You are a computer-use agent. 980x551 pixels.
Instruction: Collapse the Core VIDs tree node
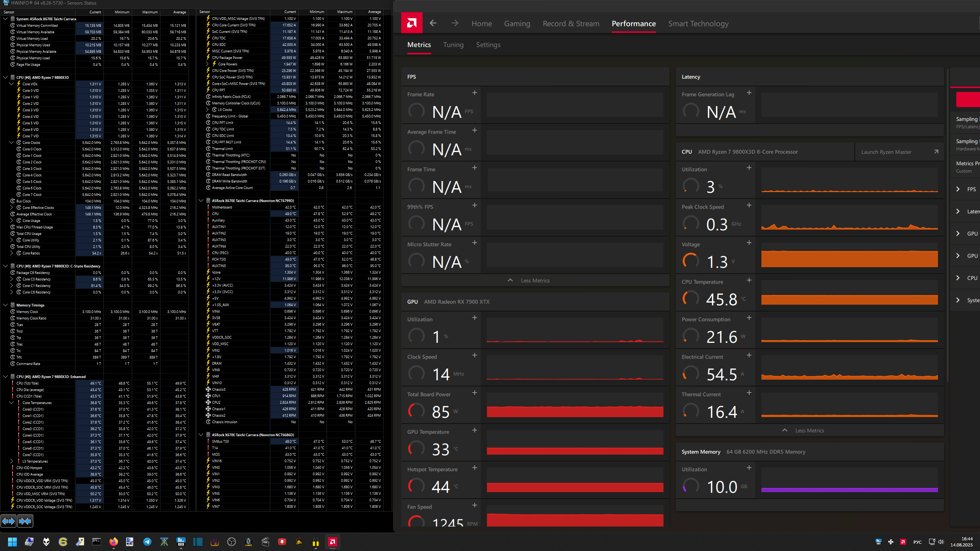[11, 84]
